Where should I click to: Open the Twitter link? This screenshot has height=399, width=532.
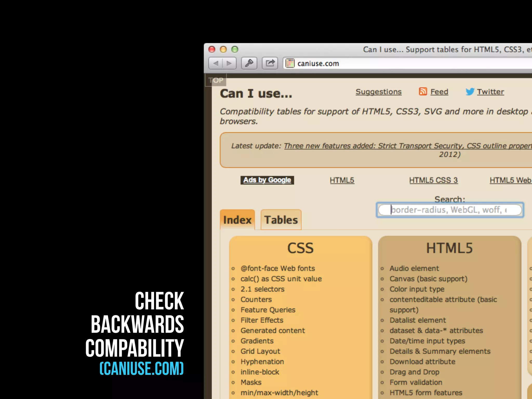point(490,92)
